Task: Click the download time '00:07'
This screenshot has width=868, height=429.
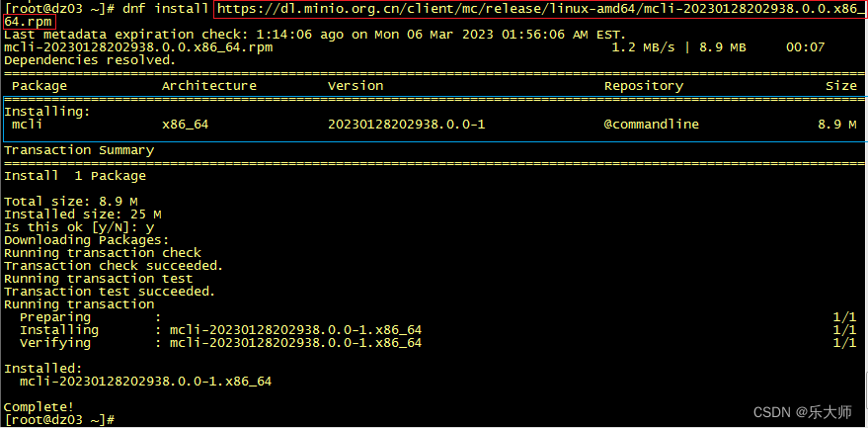Action: click(805, 47)
